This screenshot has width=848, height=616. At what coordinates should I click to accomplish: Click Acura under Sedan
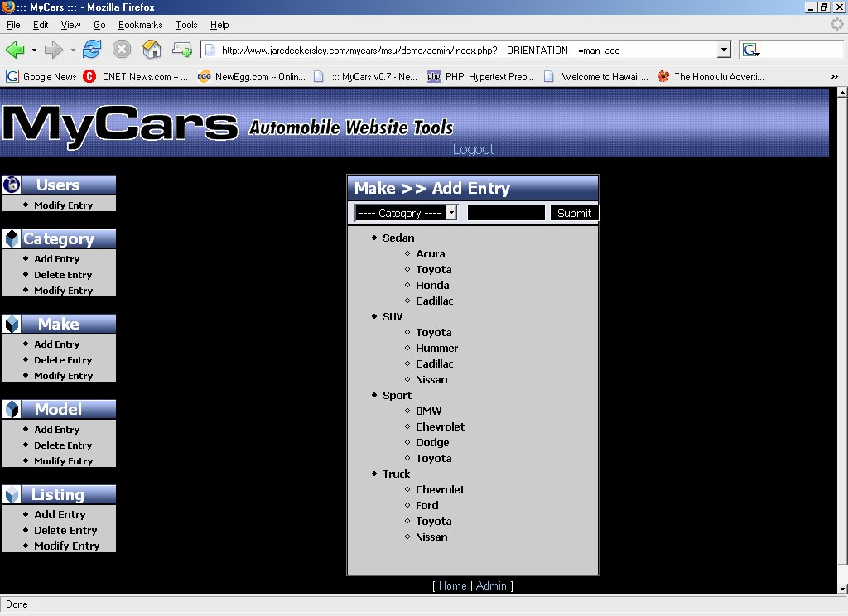pos(431,253)
